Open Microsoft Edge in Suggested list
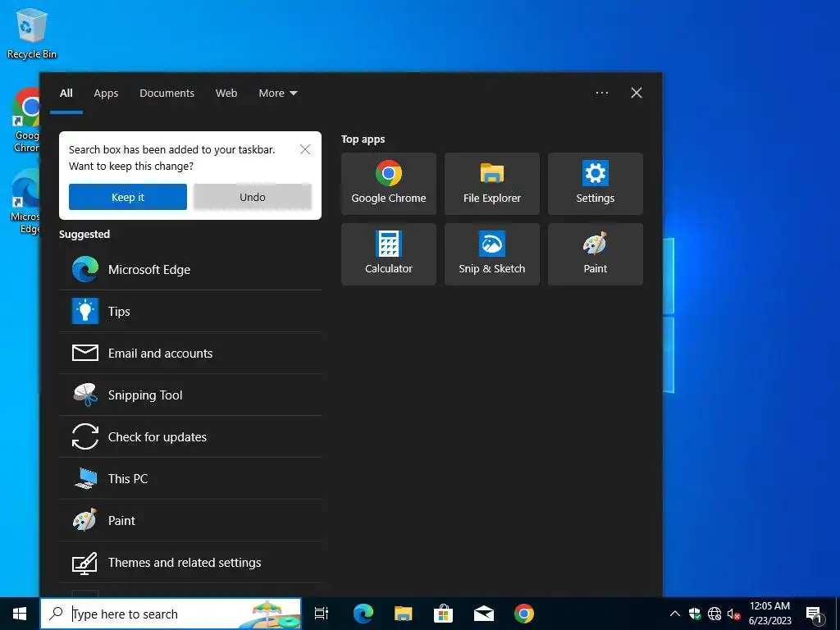The height and width of the screenshot is (630, 840). coord(190,269)
